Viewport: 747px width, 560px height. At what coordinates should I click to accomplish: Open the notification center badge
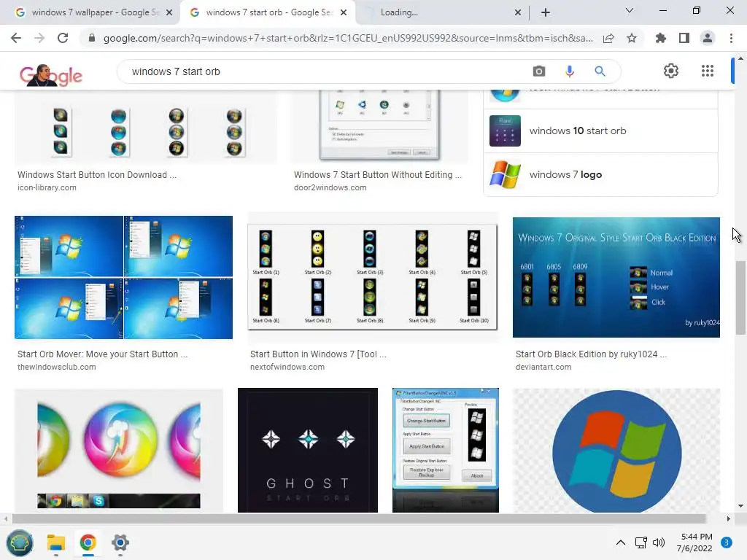click(x=726, y=542)
